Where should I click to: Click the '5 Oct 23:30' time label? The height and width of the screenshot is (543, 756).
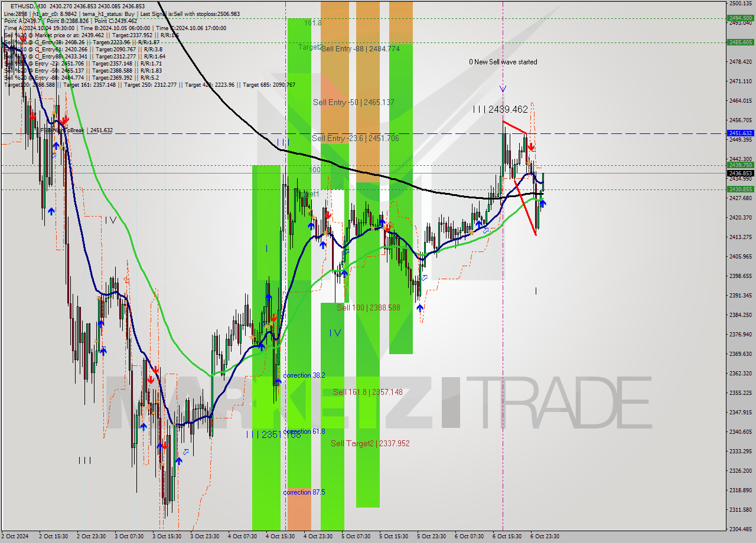coord(432,537)
